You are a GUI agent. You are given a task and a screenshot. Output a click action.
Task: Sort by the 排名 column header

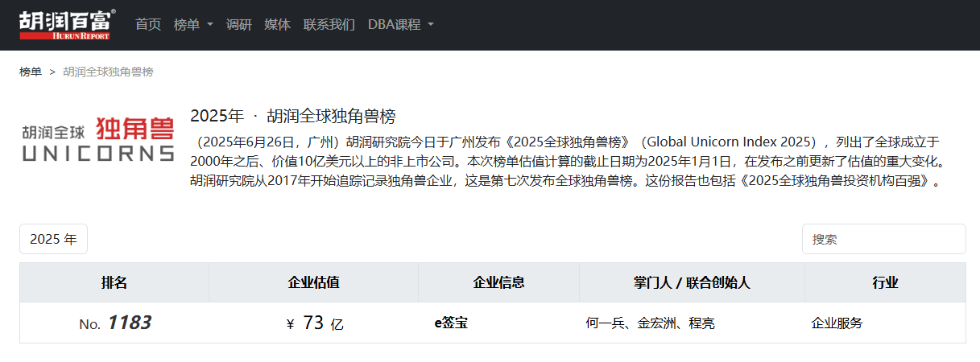(x=114, y=282)
